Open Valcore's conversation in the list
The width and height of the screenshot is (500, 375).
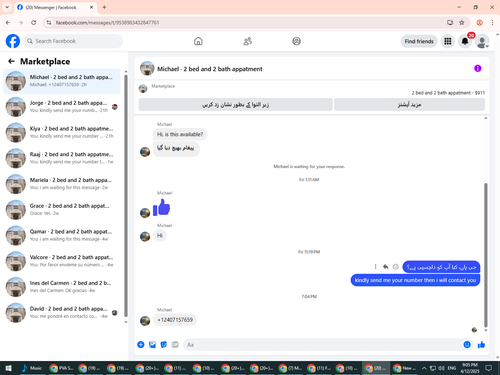tap(62, 261)
